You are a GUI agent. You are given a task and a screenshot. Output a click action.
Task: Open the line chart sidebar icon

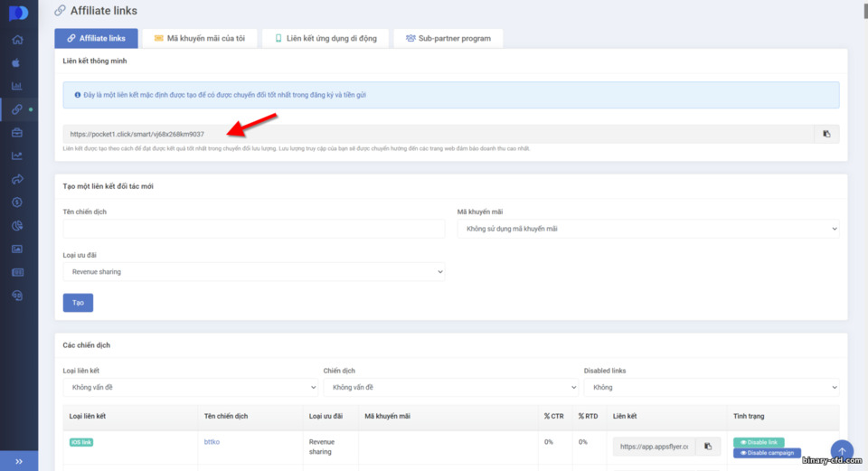(17, 156)
